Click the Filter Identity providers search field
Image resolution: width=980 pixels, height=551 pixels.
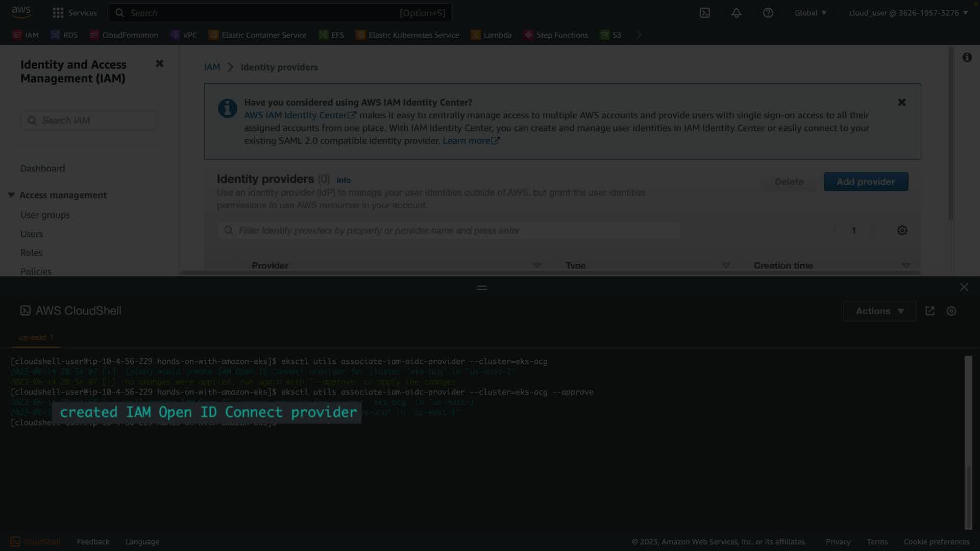(x=449, y=231)
